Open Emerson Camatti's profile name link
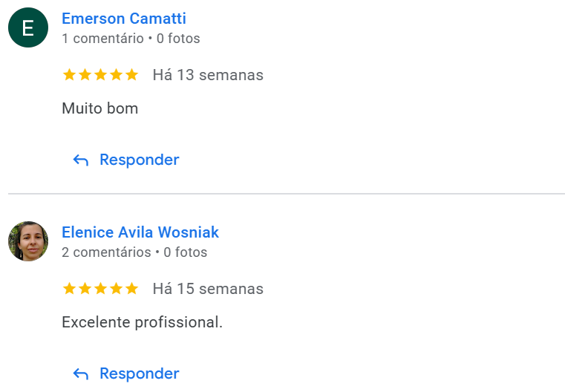This screenshot has height=392, width=565. point(123,19)
